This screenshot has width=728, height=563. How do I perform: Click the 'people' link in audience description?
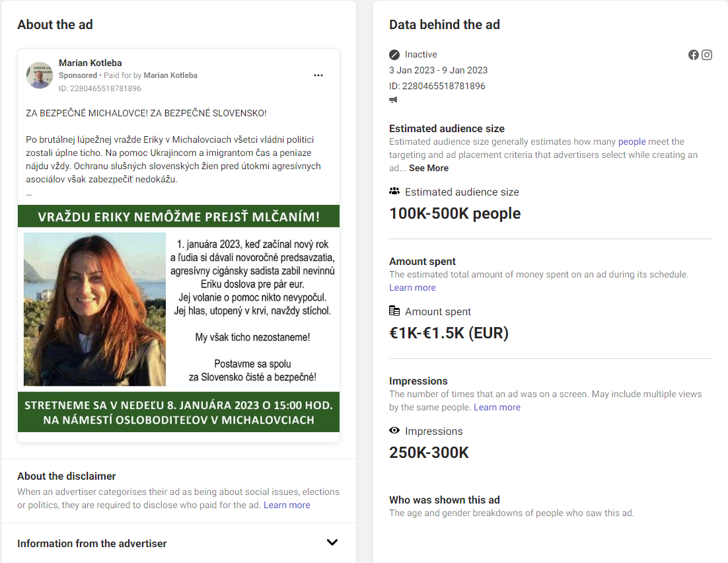click(x=632, y=141)
